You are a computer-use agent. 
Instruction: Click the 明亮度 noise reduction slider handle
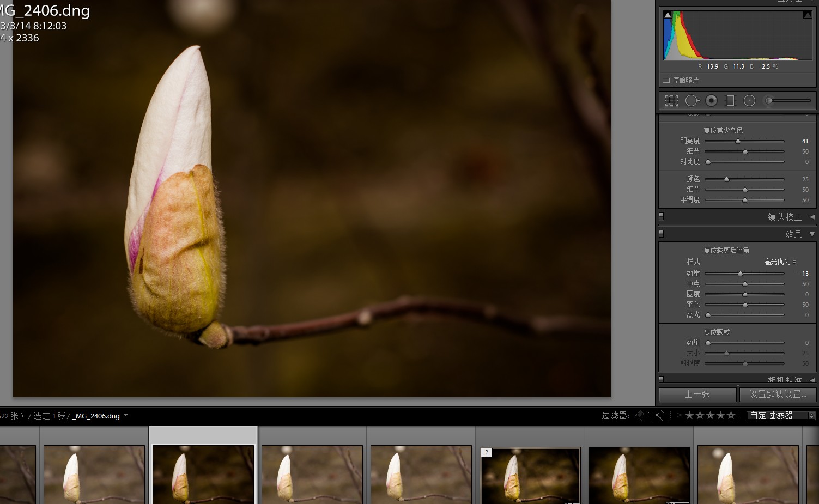point(738,141)
